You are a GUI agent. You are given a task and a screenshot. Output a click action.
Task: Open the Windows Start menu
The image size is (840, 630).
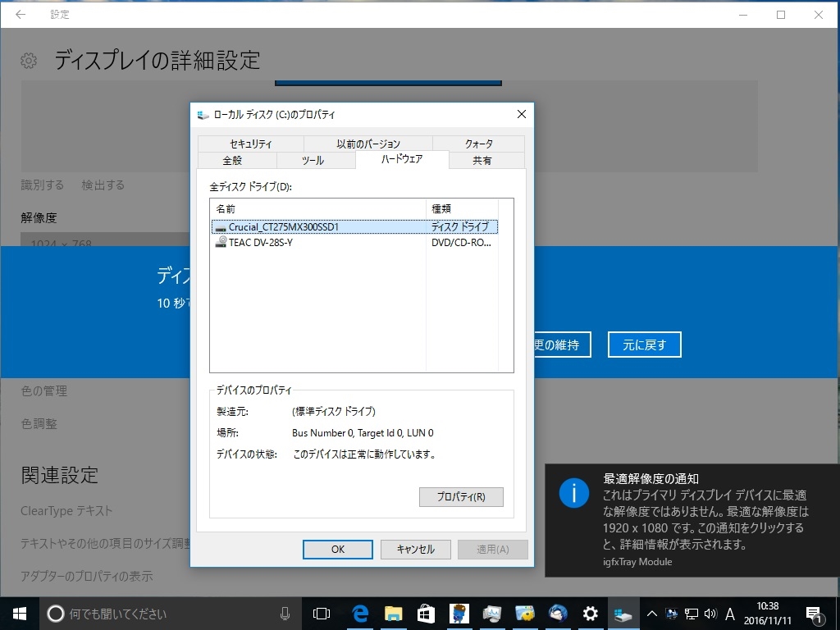tap(20, 614)
